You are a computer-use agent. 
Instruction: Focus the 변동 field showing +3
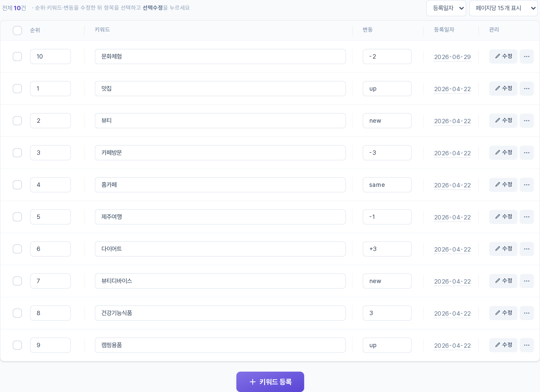tap(387, 249)
